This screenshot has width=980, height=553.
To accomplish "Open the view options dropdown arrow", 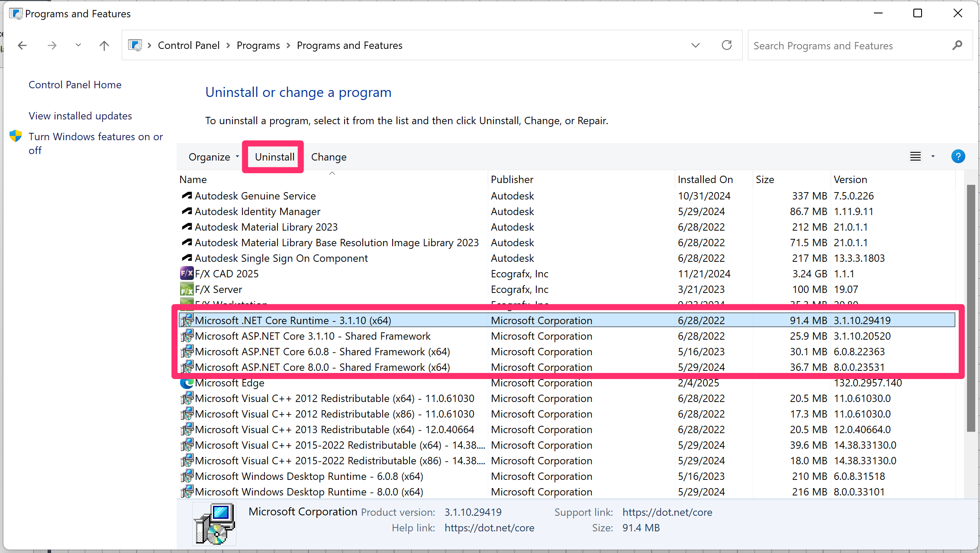I will click(933, 157).
